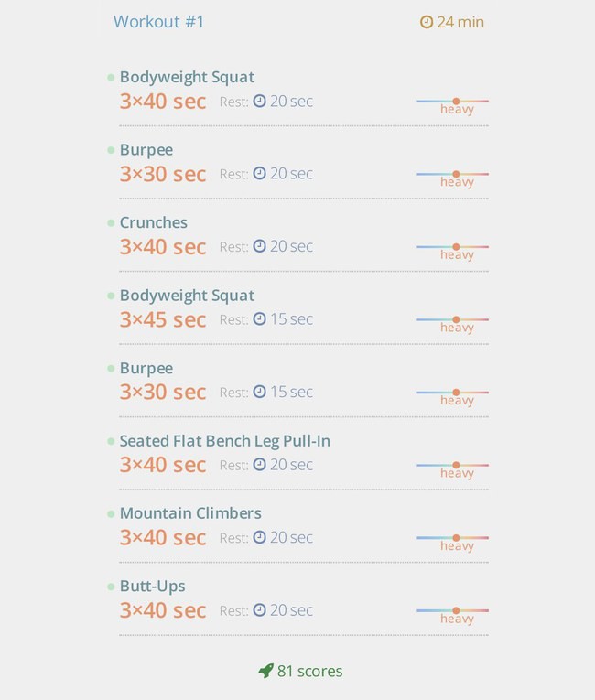The width and height of the screenshot is (595, 700).
Task: Click the intensity slider for first Burpee
Action: (x=452, y=174)
